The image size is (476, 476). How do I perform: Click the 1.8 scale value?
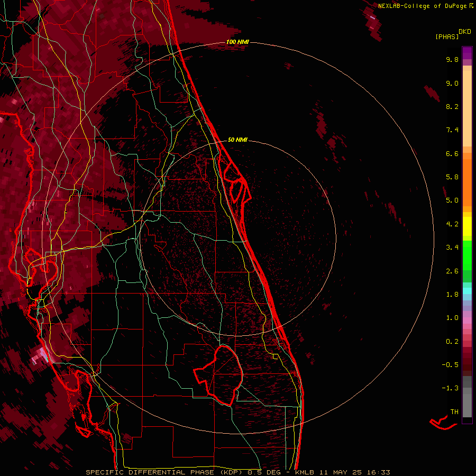452,295
